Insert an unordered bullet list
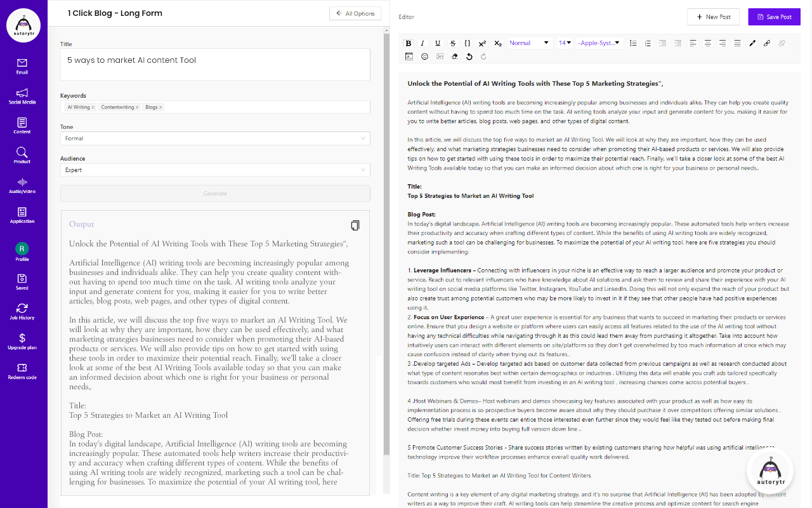The image size is (812, 508). point(633,43)
